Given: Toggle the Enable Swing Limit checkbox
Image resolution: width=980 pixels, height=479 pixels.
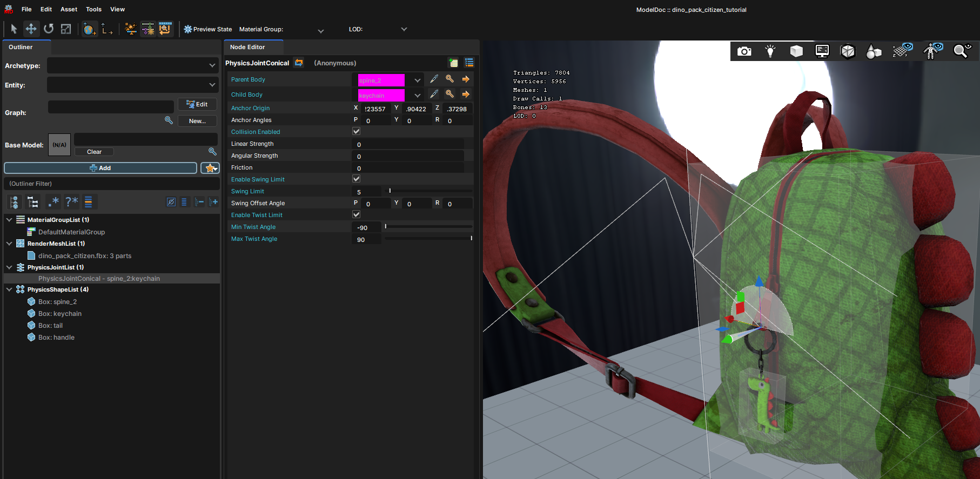Looking at the screenshot, I should tap(357, 179).
